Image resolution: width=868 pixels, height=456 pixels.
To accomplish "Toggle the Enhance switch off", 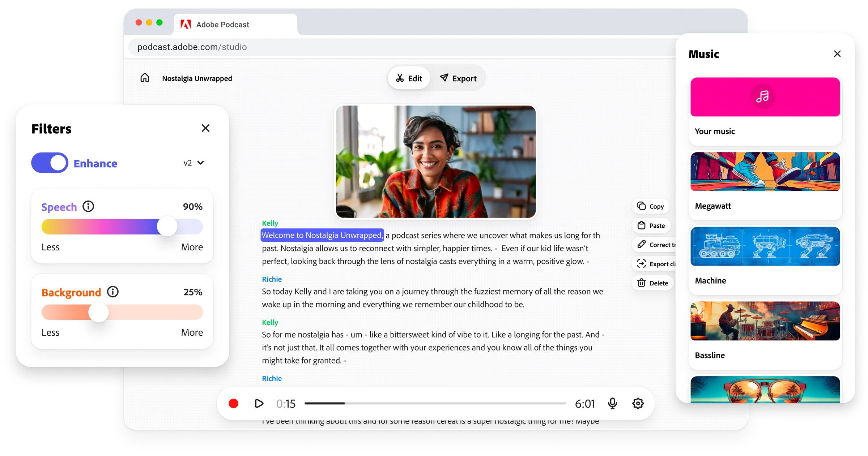I will tap(50, 163).
